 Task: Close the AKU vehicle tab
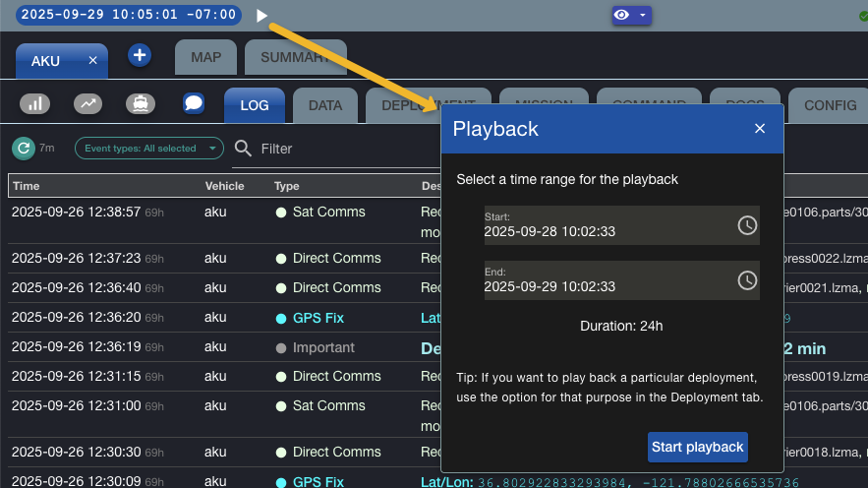[x=93, y=61]
